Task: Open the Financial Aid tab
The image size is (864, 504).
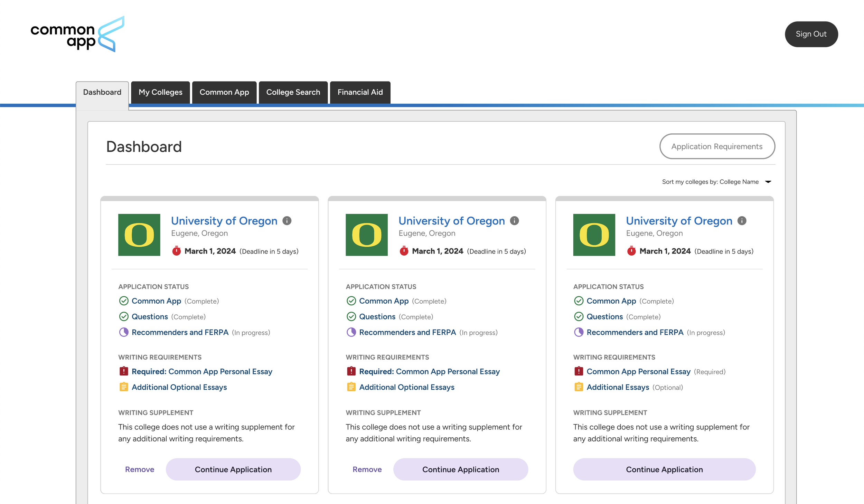Action: tap(360, 92)
